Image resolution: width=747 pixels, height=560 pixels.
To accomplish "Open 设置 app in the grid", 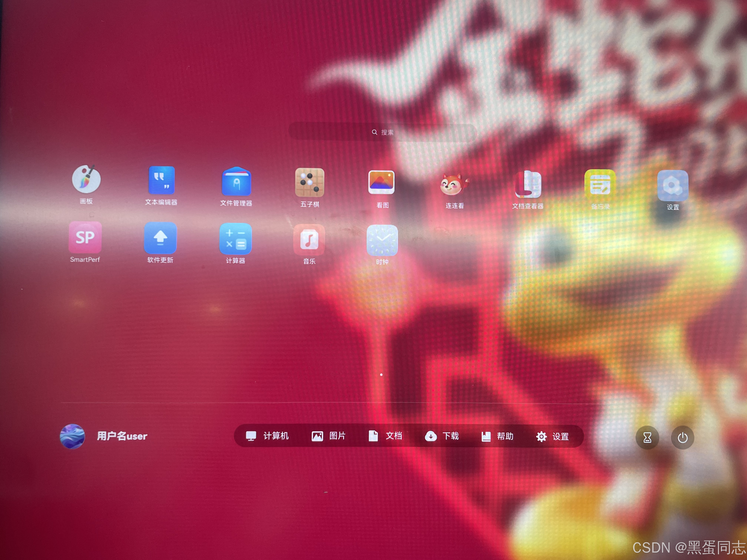I will tap(672, 186).
